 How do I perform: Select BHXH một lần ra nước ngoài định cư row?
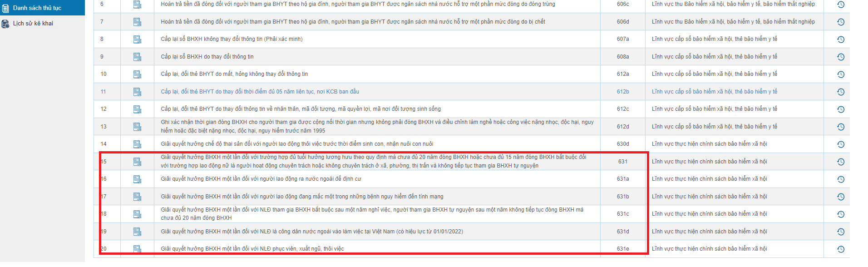[261, 179]
